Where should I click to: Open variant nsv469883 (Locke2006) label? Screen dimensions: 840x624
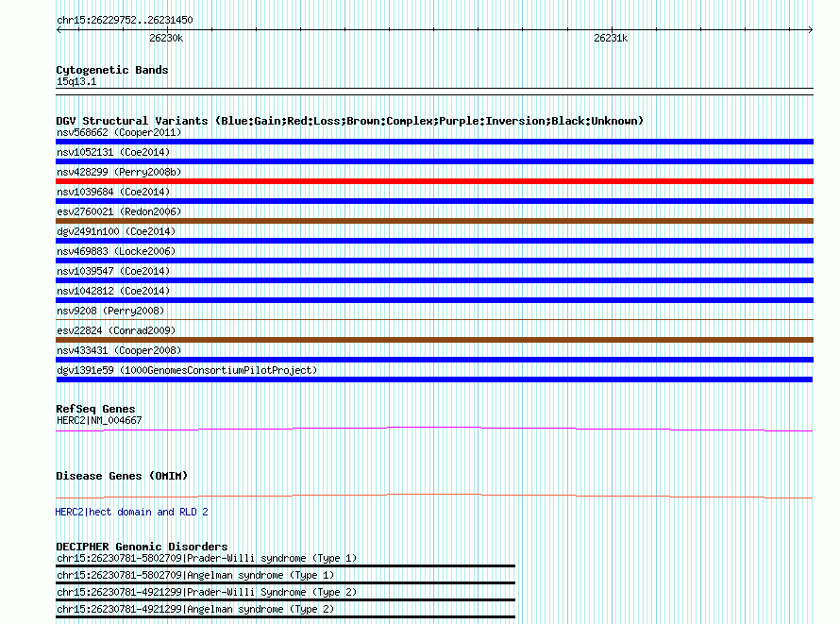[116, 251]
